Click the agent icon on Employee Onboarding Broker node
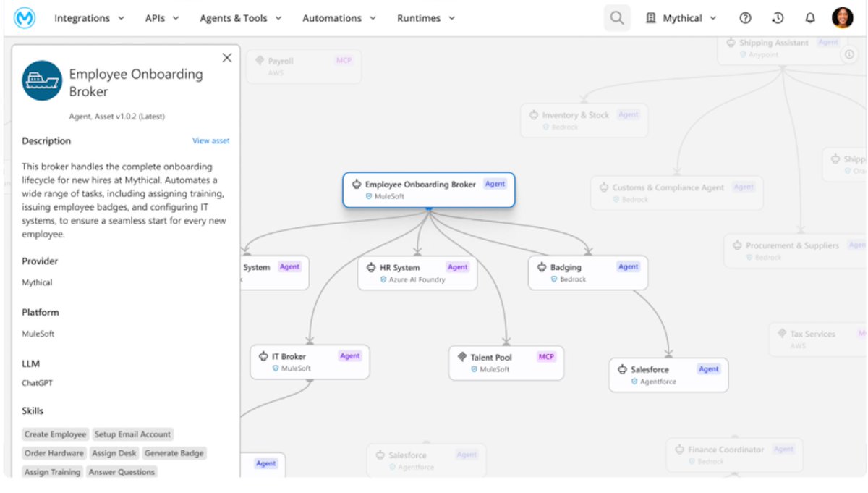Screen dimensions: 868x493 click(x=357, y=185)
